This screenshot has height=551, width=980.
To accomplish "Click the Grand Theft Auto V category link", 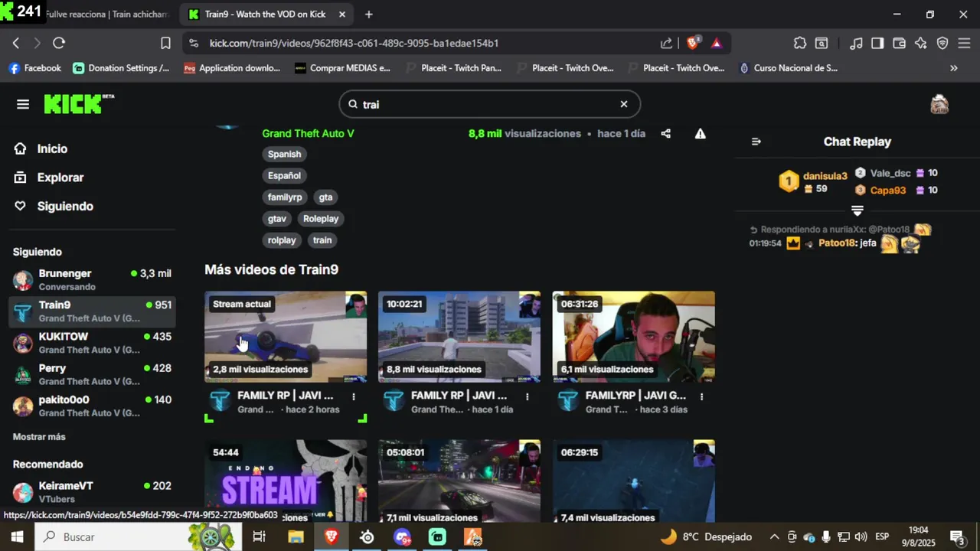I will pyautogui.click(x=308, y=133).
